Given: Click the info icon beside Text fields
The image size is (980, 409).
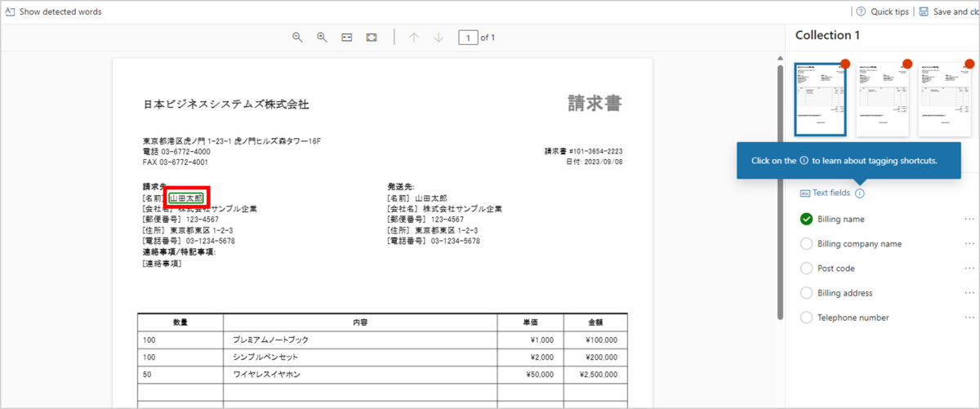Looking at the screenshot, I should click(860, 193).
